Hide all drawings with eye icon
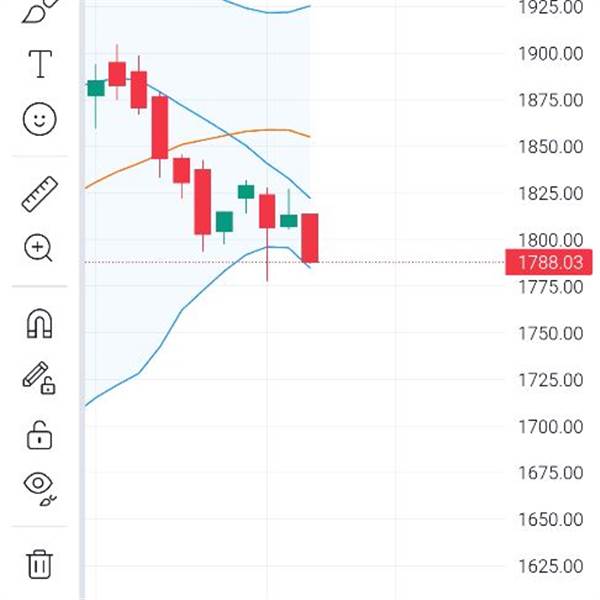The image size is (600, 600). pyautogui.click(x=39, y=489)
